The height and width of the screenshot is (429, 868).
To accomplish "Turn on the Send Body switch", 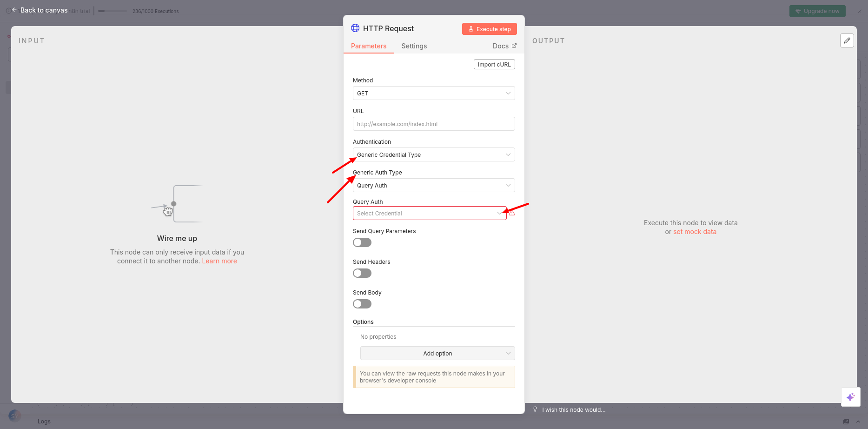I will [x=362, y=304].
